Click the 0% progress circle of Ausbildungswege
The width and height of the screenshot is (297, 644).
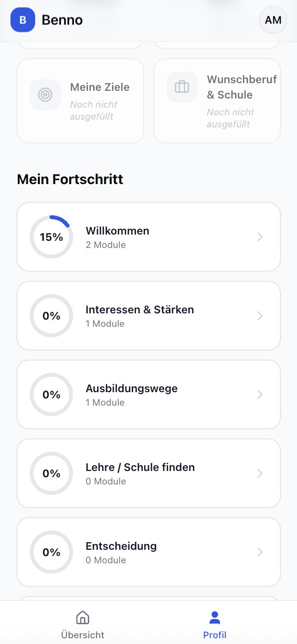pos(51,395)
